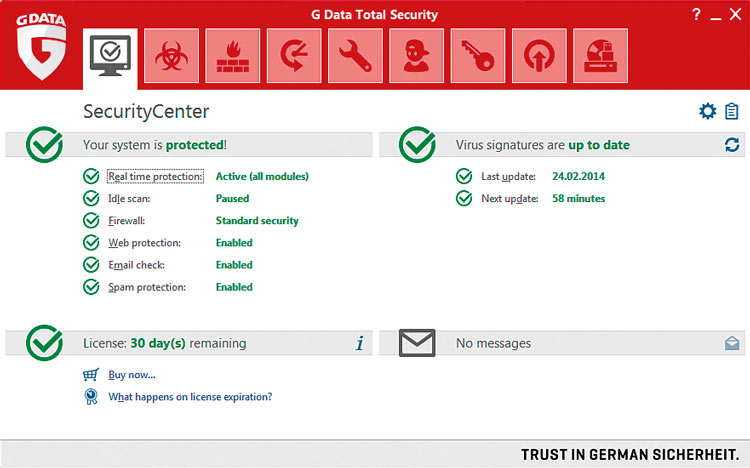The width and height of the screenshot is (750, 468).
Task: Open the Encryption key tab
Action: [x=477, y=56]
